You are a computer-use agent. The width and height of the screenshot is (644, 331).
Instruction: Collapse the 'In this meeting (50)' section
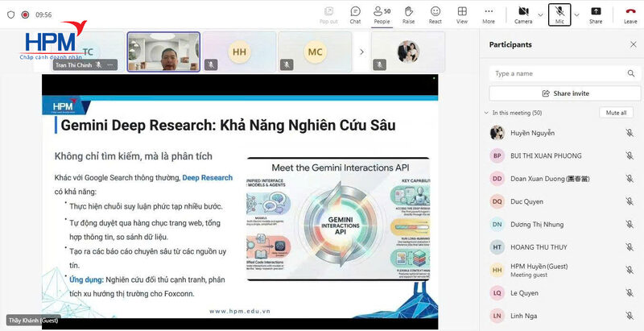[486, 113]
